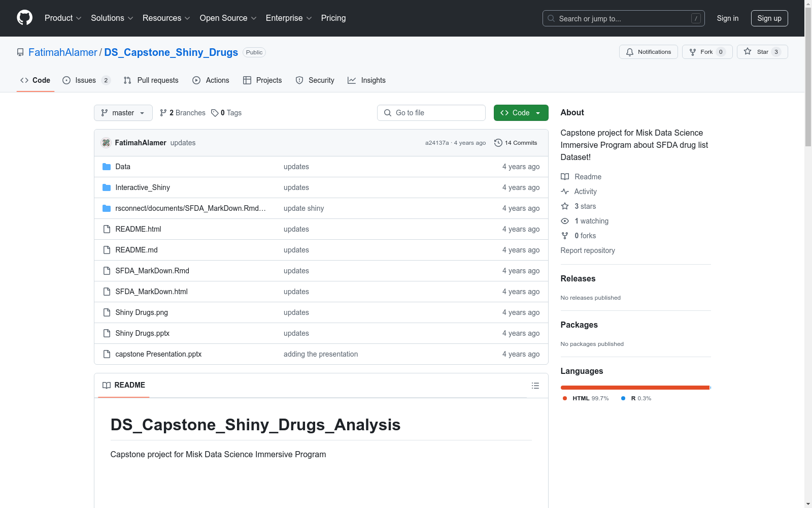Screen dimensions: 812x508
Task: Switch to the Projects tab
Action: coord(262,80)
